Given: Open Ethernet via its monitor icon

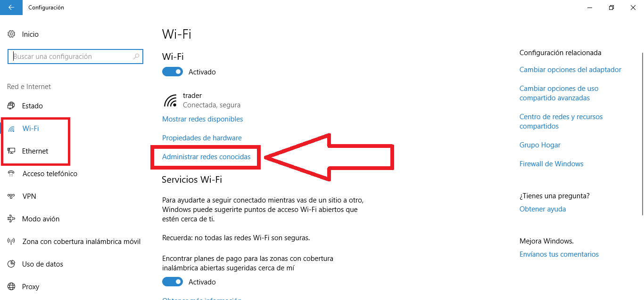Looking at the screenshot, I should point(11,151).
